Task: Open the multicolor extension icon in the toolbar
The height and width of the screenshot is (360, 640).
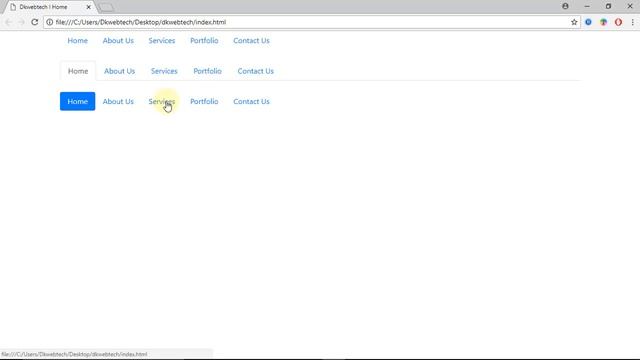Action: (603, 22)
